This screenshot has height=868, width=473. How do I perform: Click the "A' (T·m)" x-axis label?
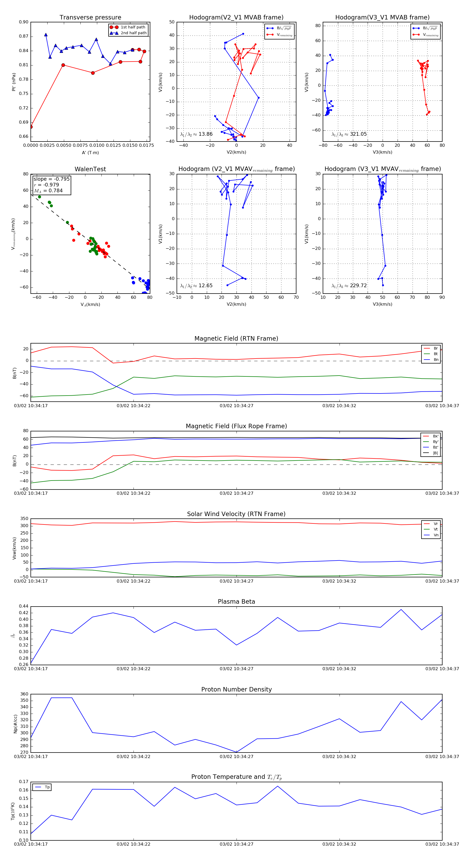click(x=90, y=153)
